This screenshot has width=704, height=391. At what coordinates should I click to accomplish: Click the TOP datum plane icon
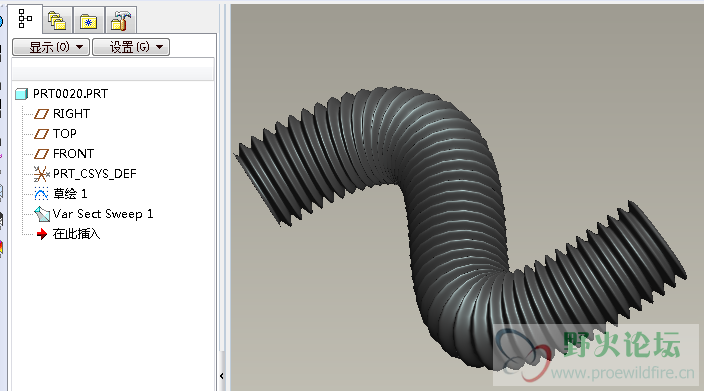41,134
